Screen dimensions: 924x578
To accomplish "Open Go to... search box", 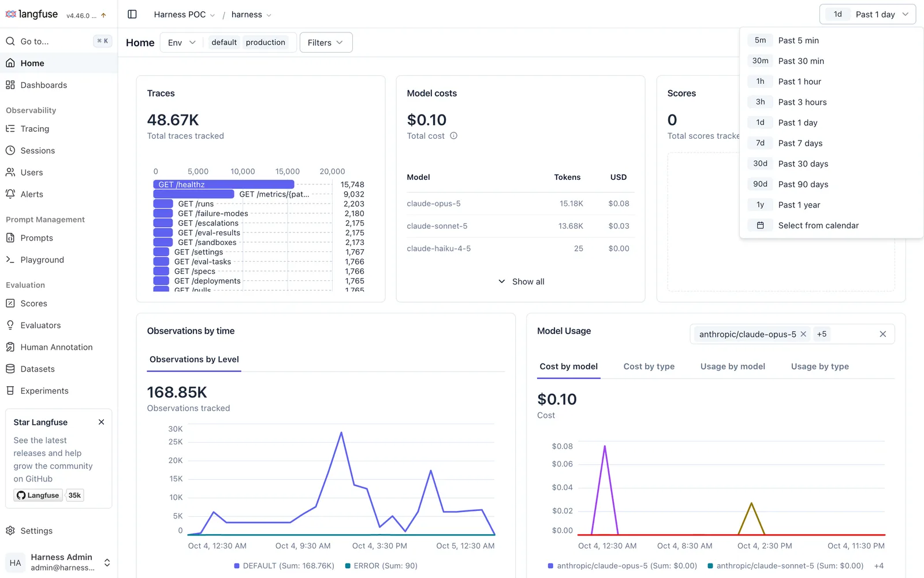I will click(58, 41).
